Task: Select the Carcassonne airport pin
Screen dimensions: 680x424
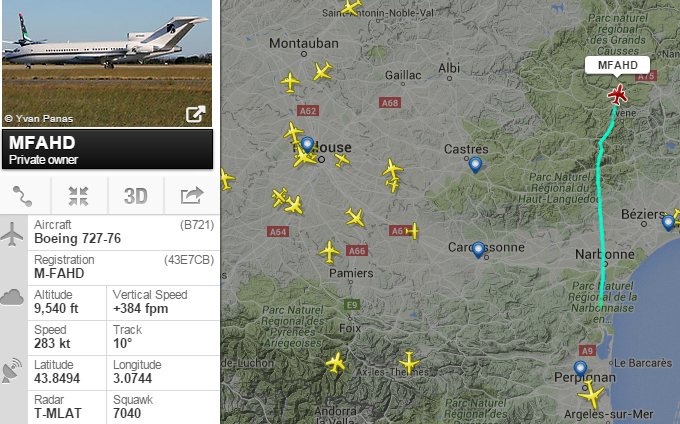Action: coord(478,250)
